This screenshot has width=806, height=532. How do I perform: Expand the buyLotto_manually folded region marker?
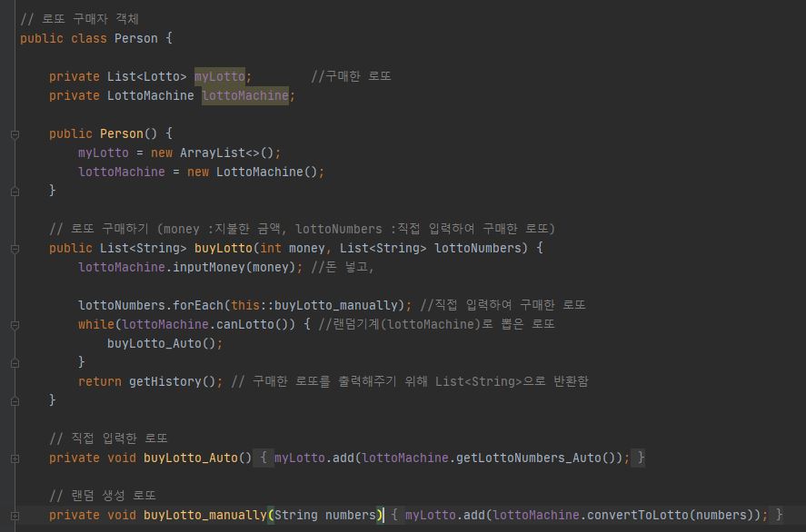click(13, 515)
